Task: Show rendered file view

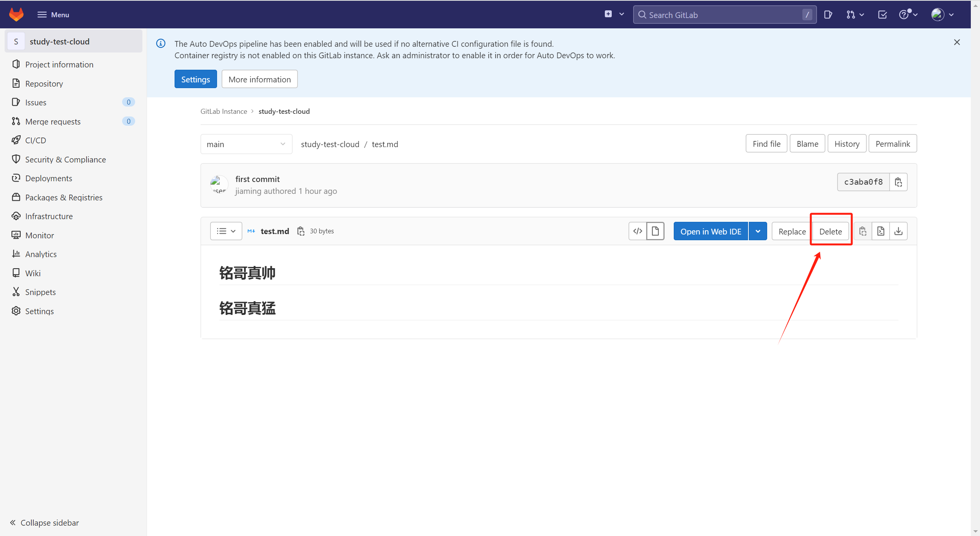Action: 655,231
